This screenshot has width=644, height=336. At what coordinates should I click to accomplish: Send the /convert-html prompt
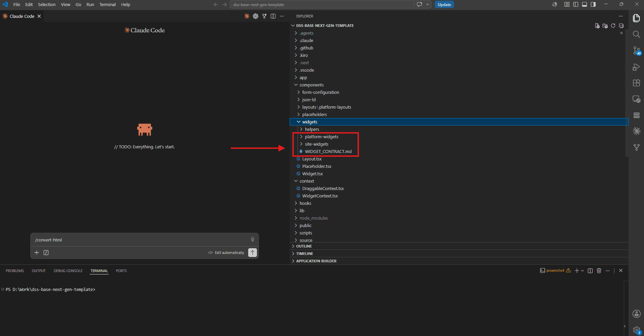(253, 253)
